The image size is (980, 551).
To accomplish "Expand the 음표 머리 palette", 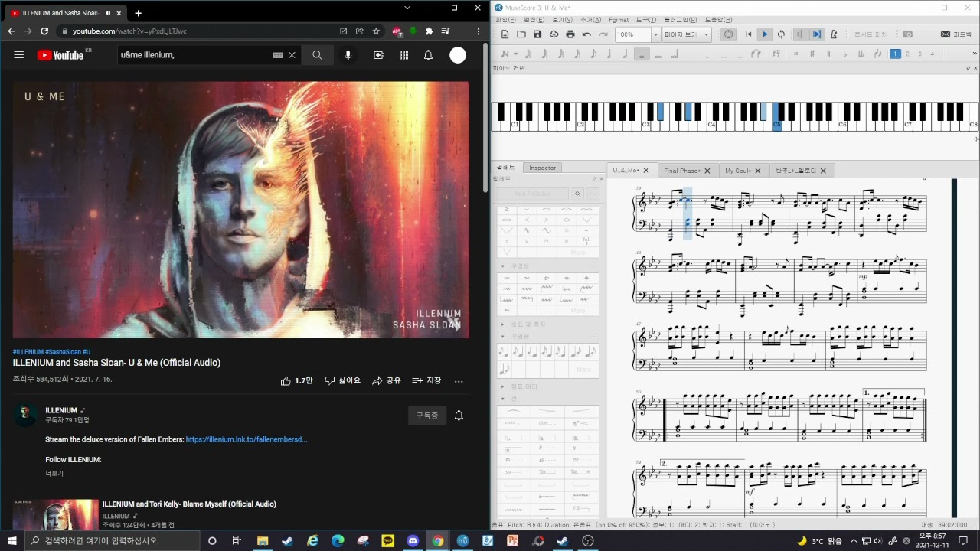I will 502,386.
